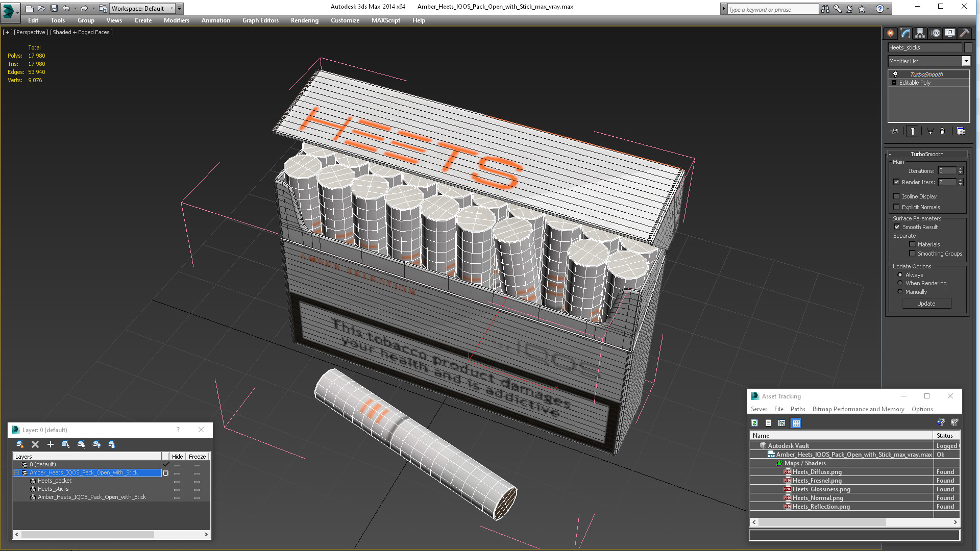Viewport: 980px width, 551px height.
Task: Open the Undo history dropdown arrow
Action: (75, 9)
